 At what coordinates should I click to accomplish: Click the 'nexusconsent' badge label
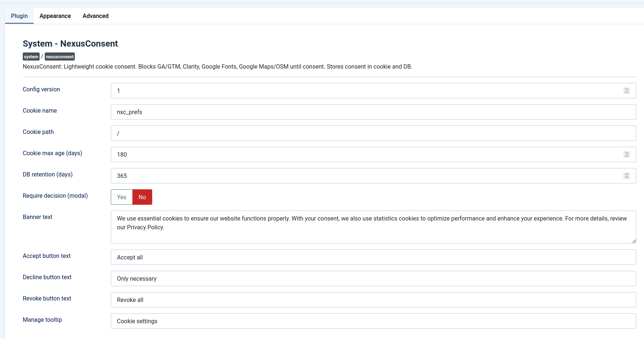coord(60,57)
